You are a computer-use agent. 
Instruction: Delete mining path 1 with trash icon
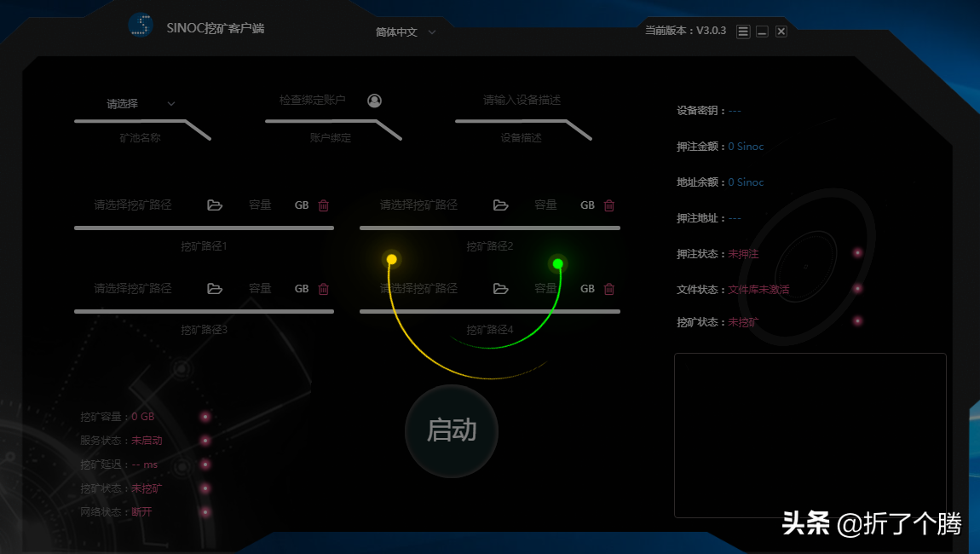click(x=323, y=205)
